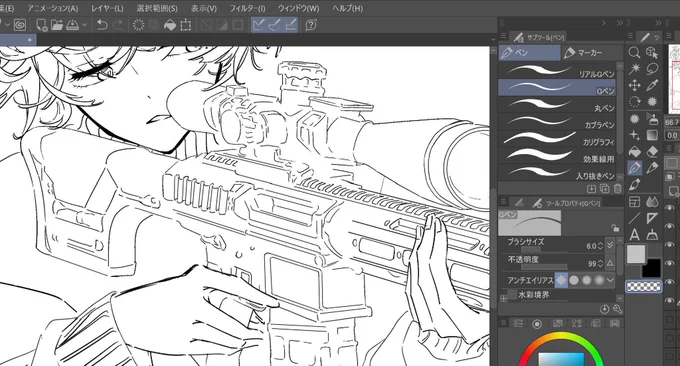Screen dimensions: 680x366
Task: Toggle snap to grid
Action: pos(291,25)
